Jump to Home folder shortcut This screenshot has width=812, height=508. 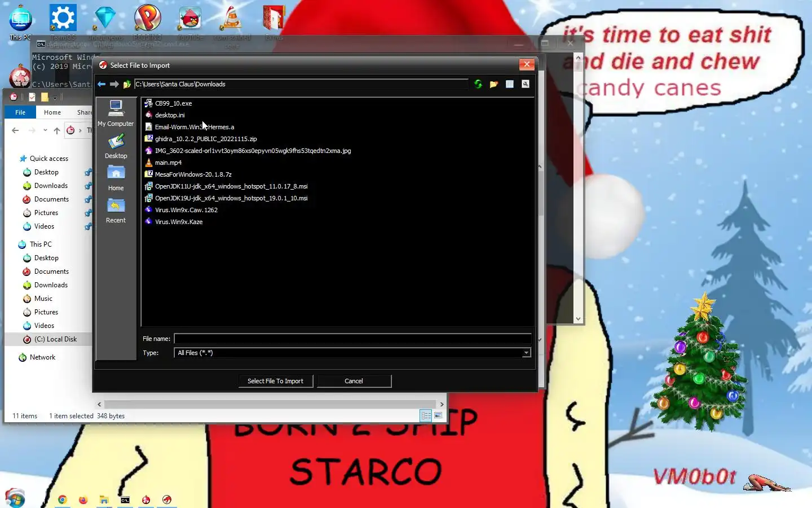116,178
